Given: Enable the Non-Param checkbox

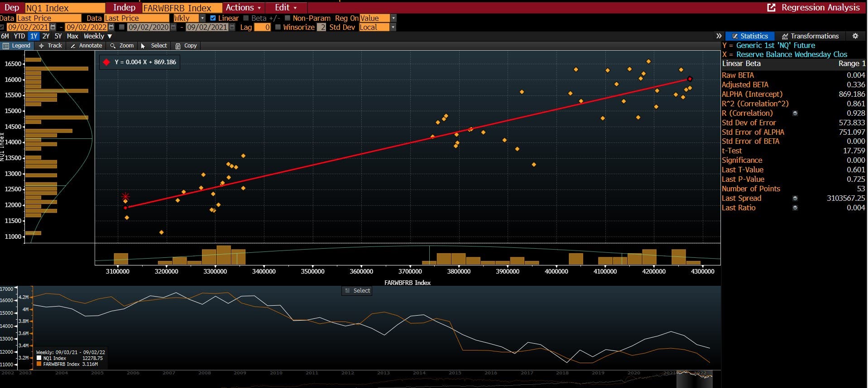Looking at the screenshot, I should pyautogui.click(x=287, y=18).
